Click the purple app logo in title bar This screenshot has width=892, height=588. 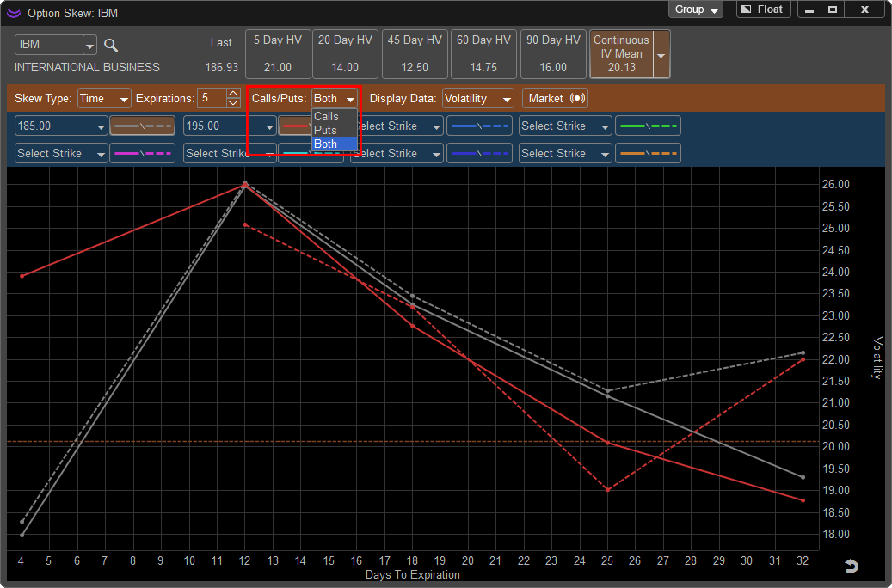tap(14, 13)
